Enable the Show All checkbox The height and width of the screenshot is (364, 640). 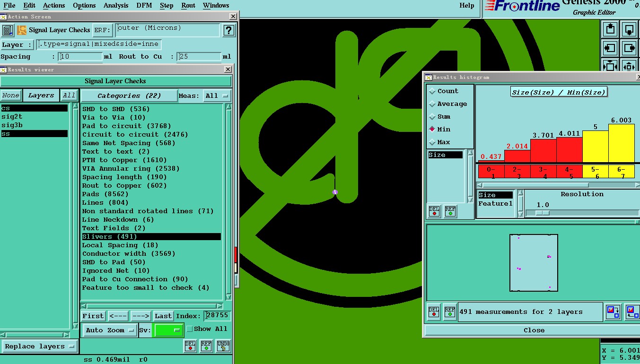tap(190, 329)
